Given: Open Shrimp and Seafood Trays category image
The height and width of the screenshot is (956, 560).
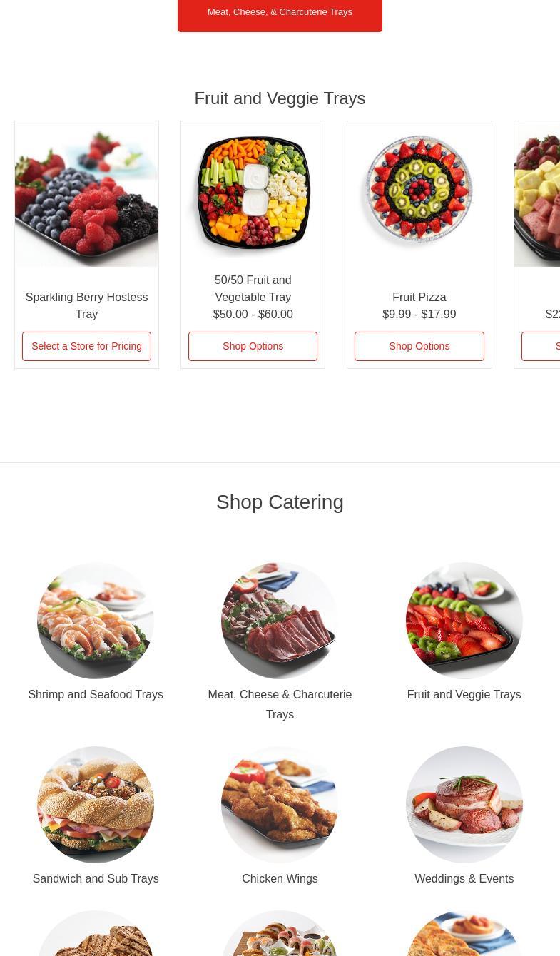Looking at the screenshot, I should (x=96, y=621).
